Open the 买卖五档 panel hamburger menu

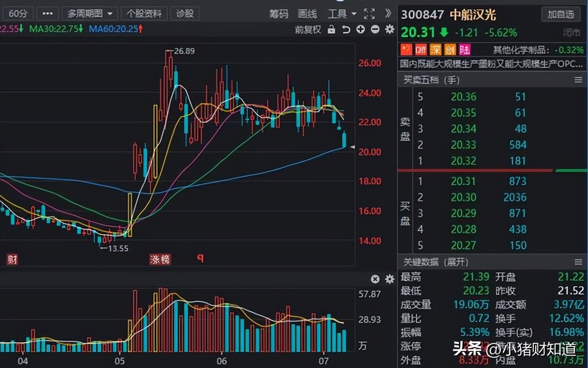pyautogui.click(x=578, y=80)
